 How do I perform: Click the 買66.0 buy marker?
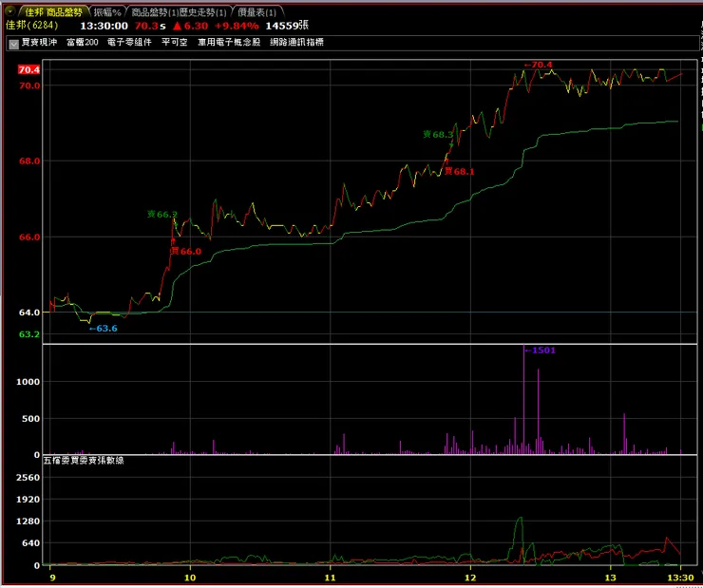(186, 252)
